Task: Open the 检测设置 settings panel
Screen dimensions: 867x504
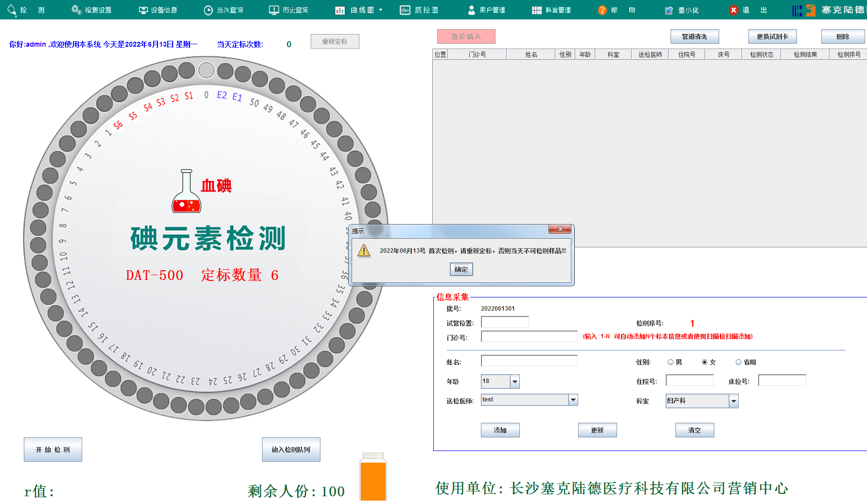Action: point(91,9)
